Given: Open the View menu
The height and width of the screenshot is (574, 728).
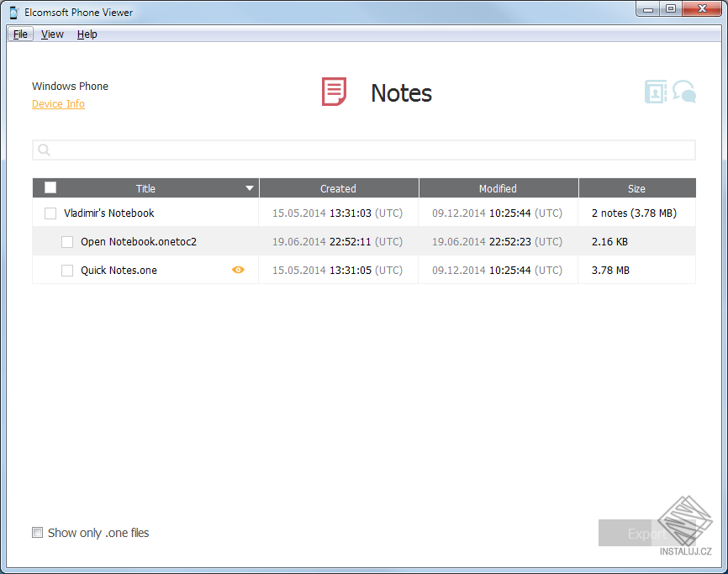Looking at the screenshot, I should point(52,34).
